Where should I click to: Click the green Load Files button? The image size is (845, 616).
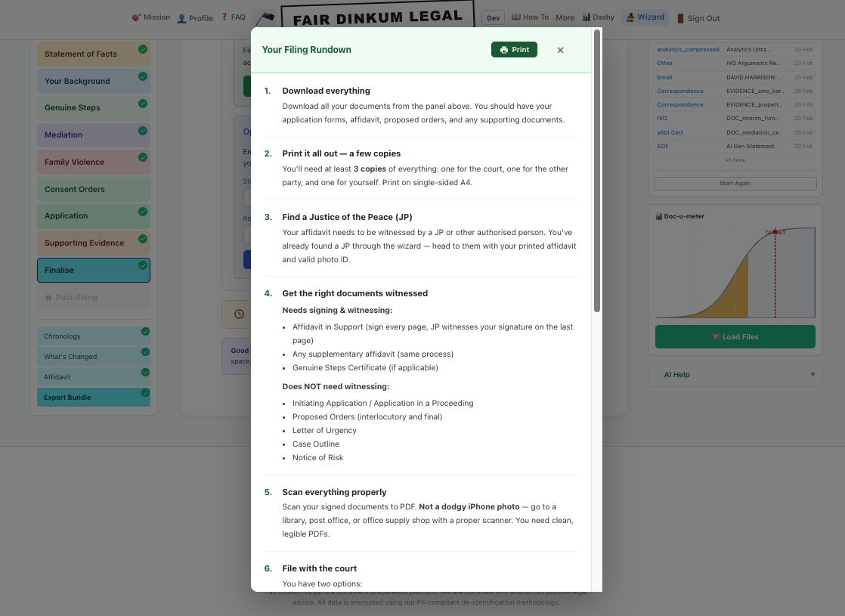735,337
